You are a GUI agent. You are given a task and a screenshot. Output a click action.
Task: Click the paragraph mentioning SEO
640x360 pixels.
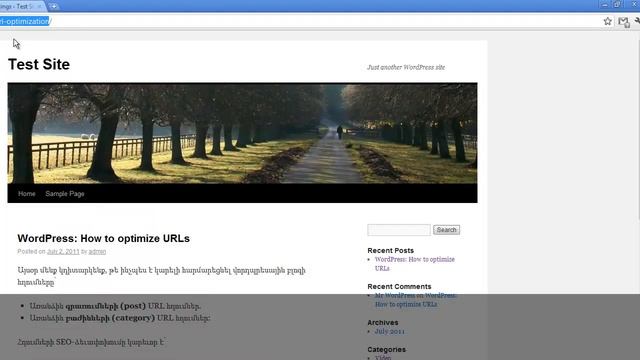(91, 342)
